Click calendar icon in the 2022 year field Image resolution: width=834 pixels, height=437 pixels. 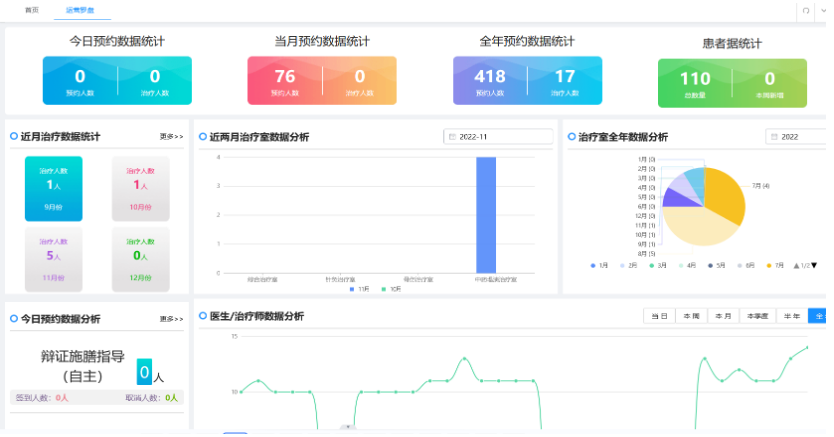(x=774, y=136)
